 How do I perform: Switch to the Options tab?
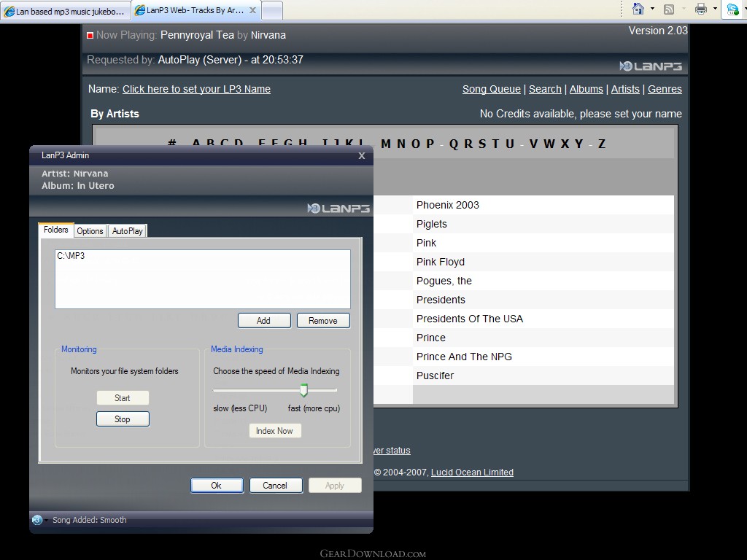point(90,231)
